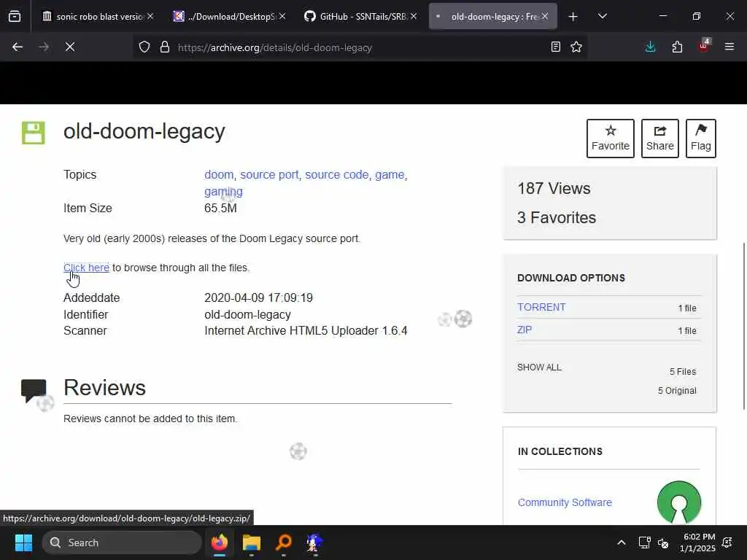Image resolution: width=747 pixels, height=560 pixels.
Task: Close the GitHub - SSNTails tab
Action: (x=414, y=16)
